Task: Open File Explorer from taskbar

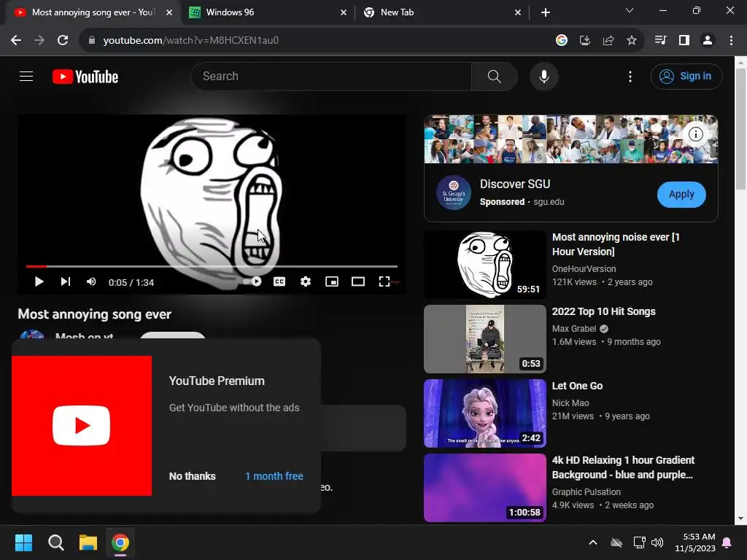Action: pos(88,542)
